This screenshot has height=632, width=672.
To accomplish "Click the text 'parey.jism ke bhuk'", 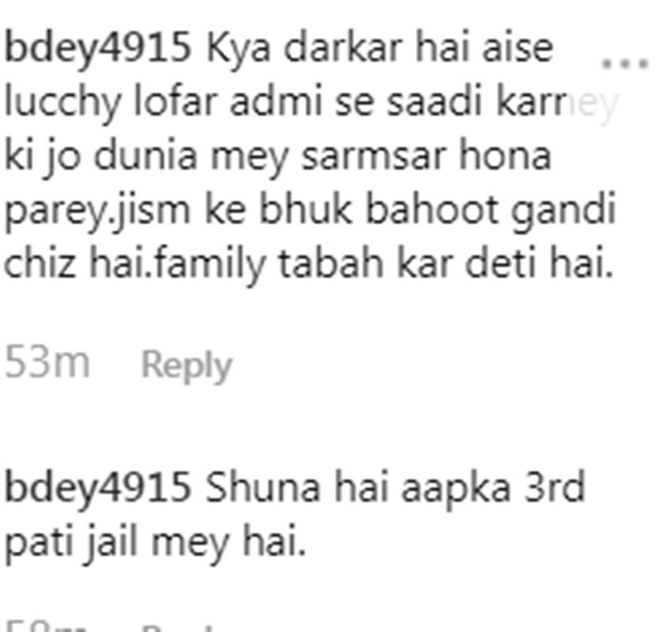I will tap(177, 210).
